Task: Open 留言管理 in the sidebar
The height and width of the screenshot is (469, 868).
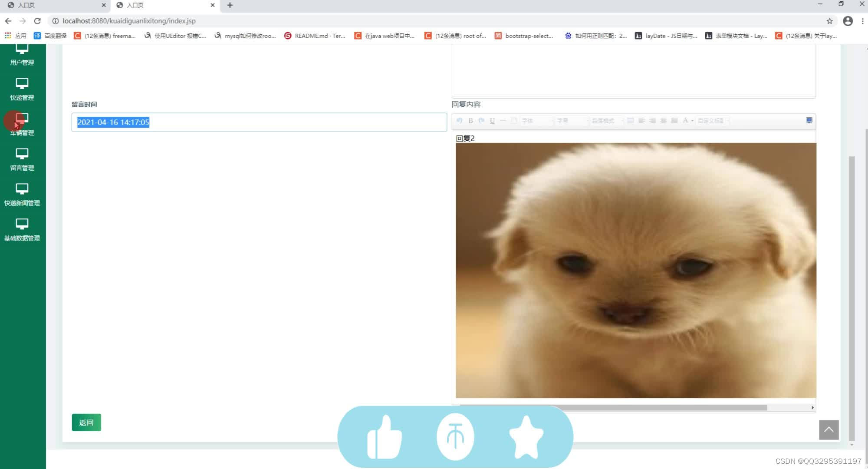Action: pos(22,160)
